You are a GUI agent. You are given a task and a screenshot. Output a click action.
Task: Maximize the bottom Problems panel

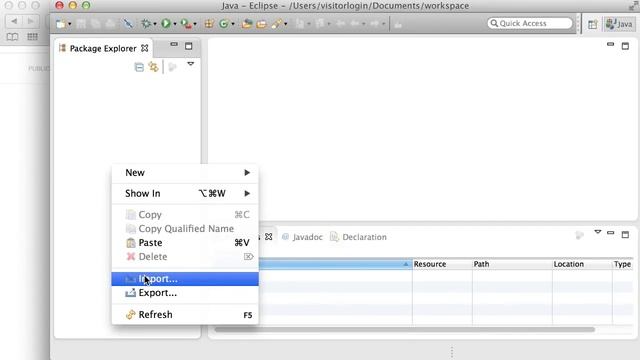625,235
